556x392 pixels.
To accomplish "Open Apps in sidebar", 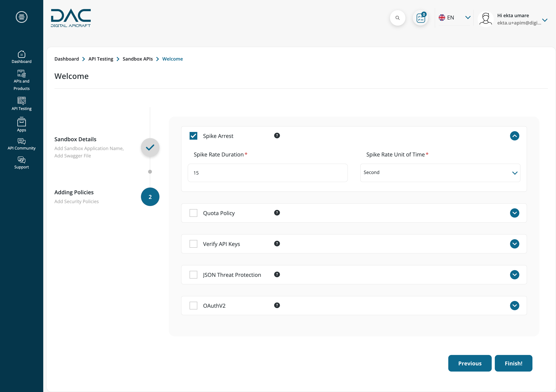I will 22,125.
